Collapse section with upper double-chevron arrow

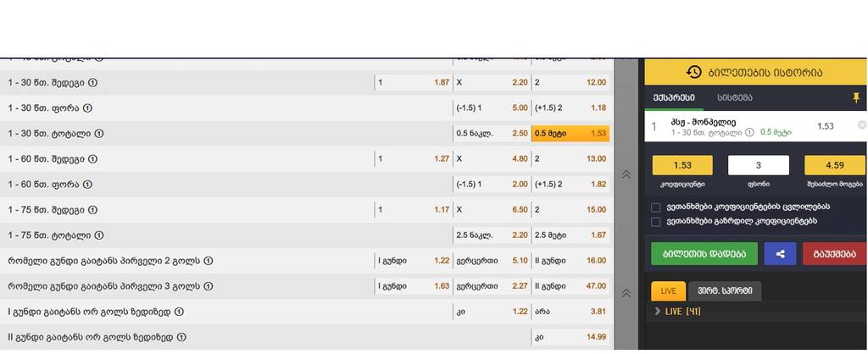626,174
